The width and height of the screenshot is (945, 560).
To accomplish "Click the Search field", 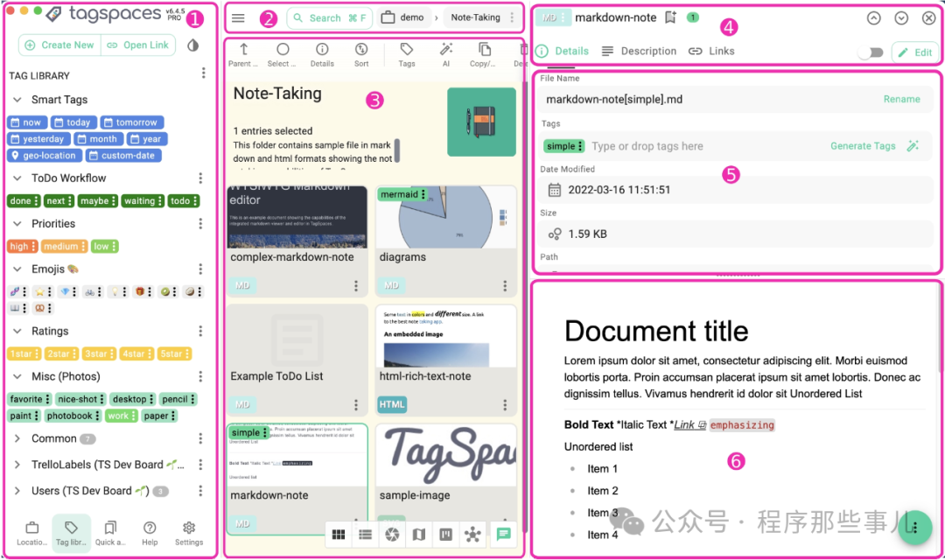I will [329, 18].
